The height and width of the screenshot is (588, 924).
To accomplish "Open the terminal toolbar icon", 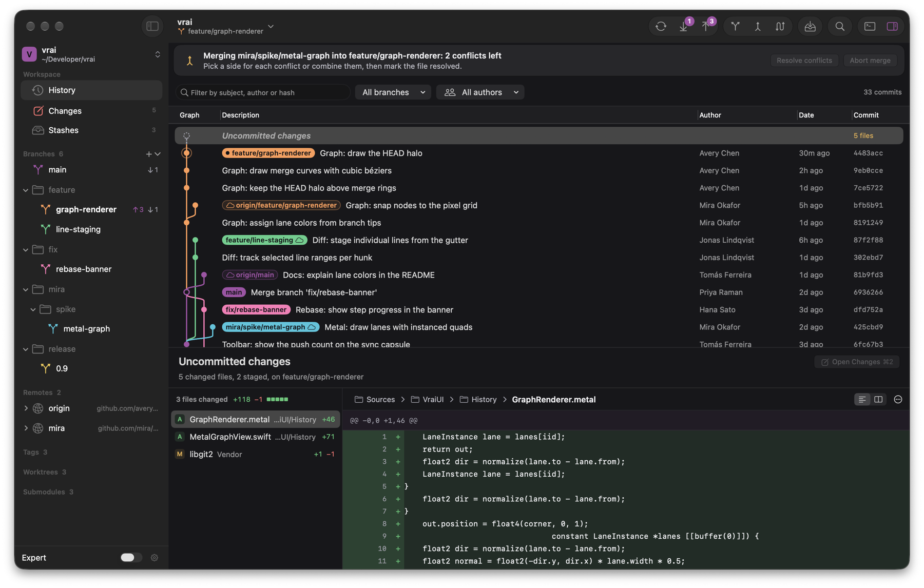I will tap(870, 26).
